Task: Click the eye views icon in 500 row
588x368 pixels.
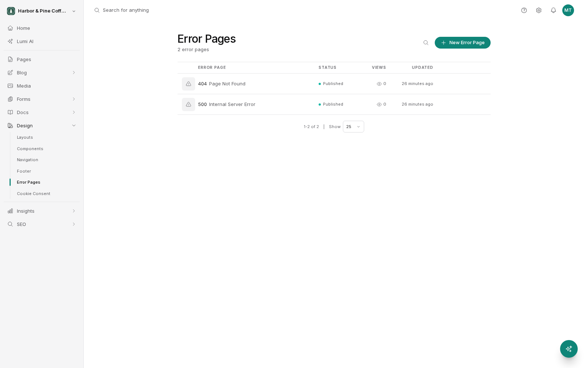Action: coord(379,105)
